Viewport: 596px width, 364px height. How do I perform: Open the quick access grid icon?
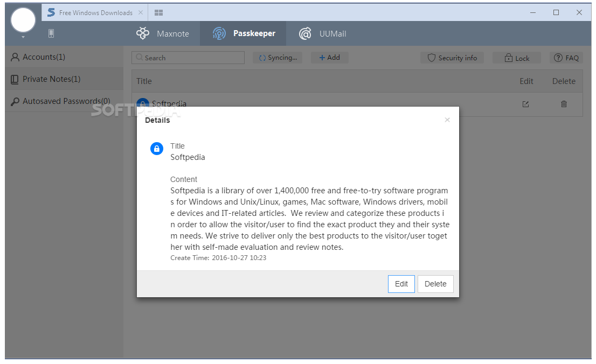coord(158,12)
